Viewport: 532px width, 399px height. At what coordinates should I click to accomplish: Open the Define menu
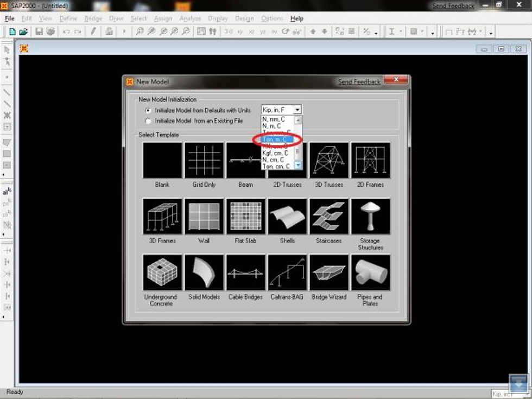68,18
